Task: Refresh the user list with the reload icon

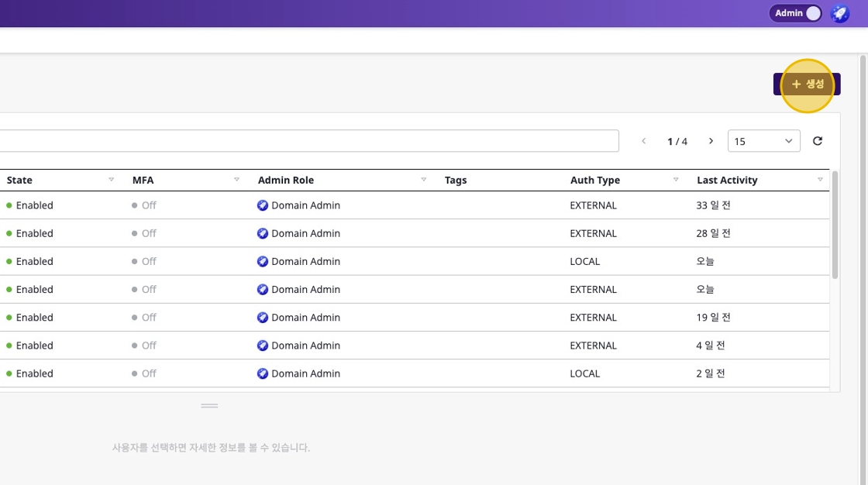Action: (818, 140)
